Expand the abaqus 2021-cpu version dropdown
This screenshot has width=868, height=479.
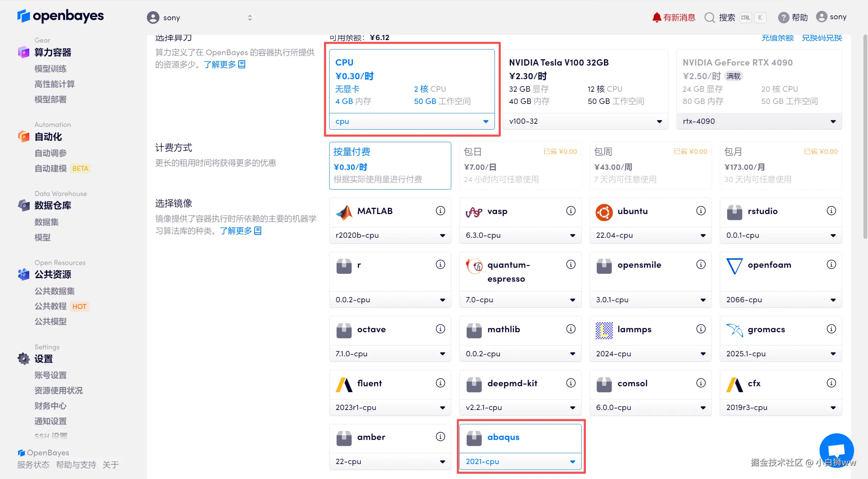tap(520, 461)
